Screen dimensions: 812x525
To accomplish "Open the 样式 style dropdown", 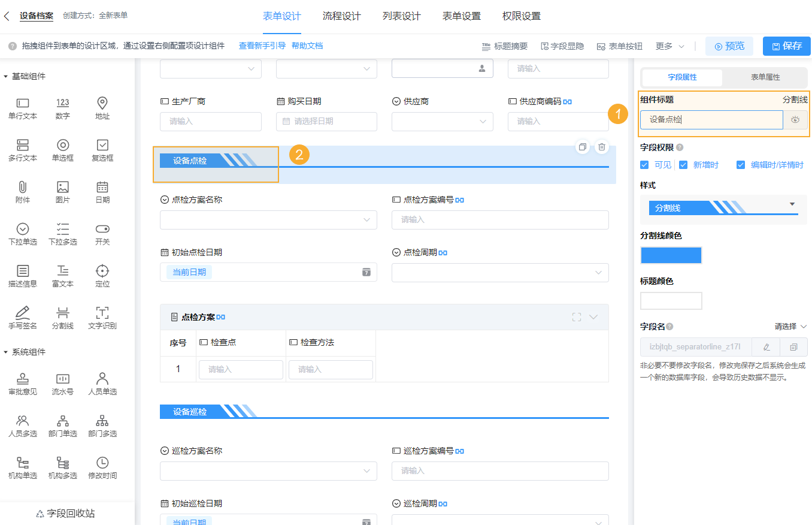I will tap(723, 210).
